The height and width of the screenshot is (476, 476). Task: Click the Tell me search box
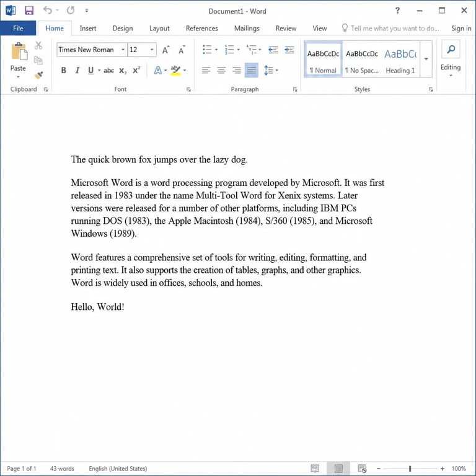click(390, 29)
